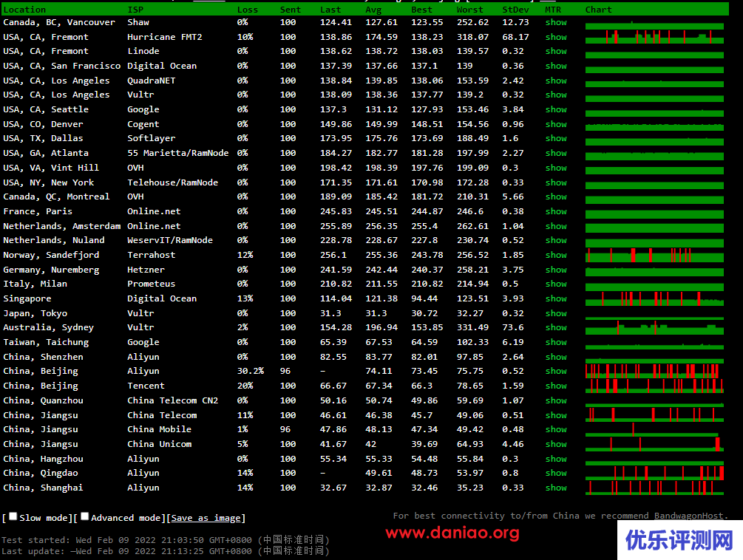Show MTR for Dallas Softlayer row
Image resolution: width=743 pixels, height=560 pixels.
[x=556, y=138]
